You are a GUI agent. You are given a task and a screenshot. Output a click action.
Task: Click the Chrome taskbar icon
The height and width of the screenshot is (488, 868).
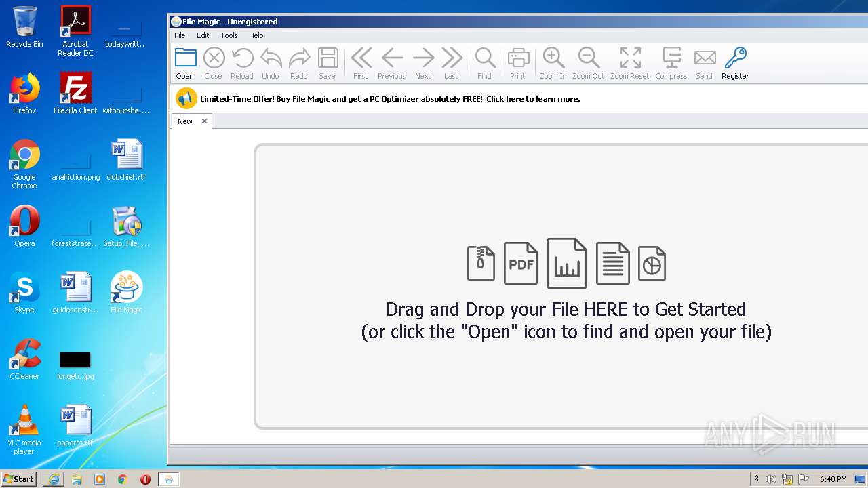click(x=123, y=479)
